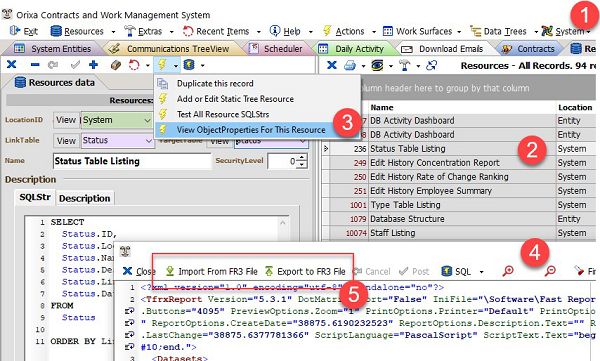Click Import From FR3 File
Screen dimensions: 600x361
(x=212, y=271)
